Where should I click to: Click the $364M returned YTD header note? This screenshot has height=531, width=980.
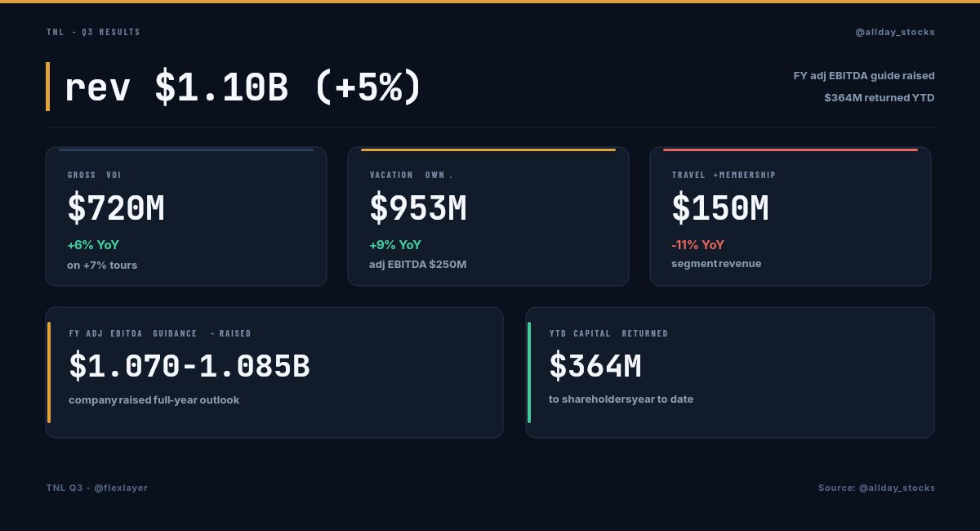[880, 98]
